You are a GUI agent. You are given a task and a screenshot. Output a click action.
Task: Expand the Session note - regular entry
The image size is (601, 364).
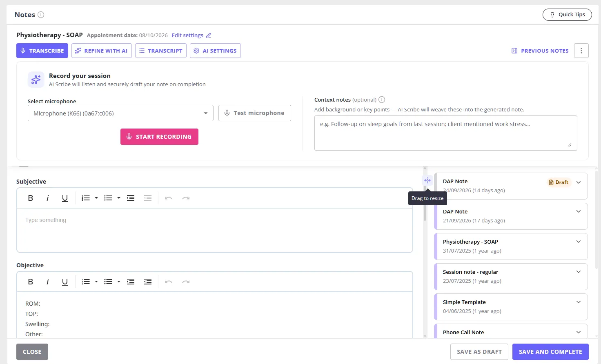click(x=579, y=272)
